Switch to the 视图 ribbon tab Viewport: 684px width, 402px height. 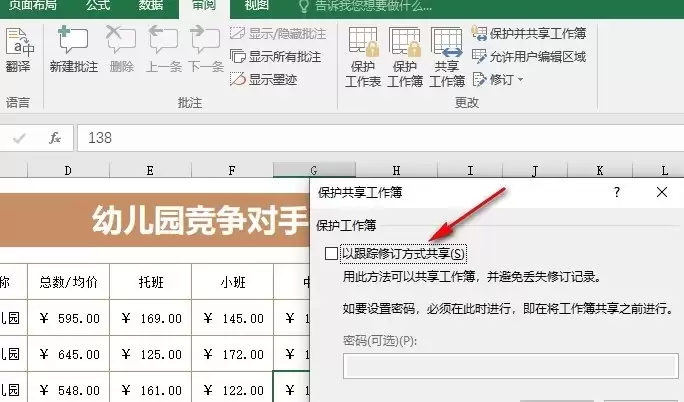[256, 6]
